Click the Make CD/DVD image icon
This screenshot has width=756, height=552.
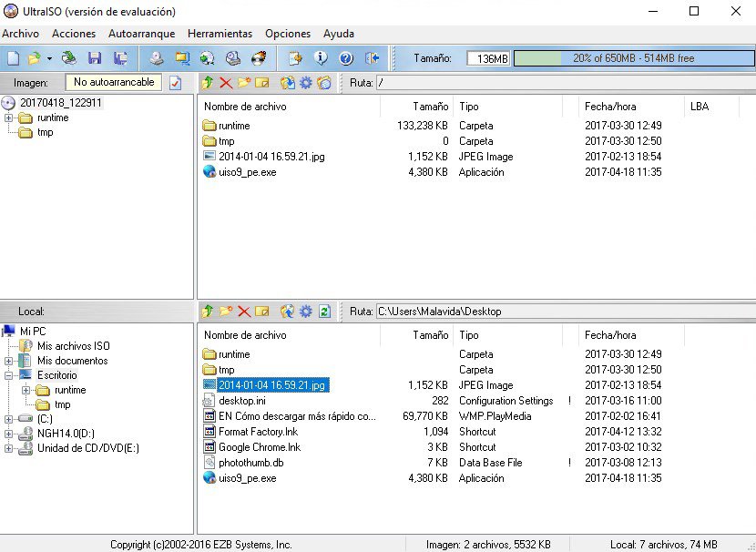pyautogui.click(x=157, y=58)
